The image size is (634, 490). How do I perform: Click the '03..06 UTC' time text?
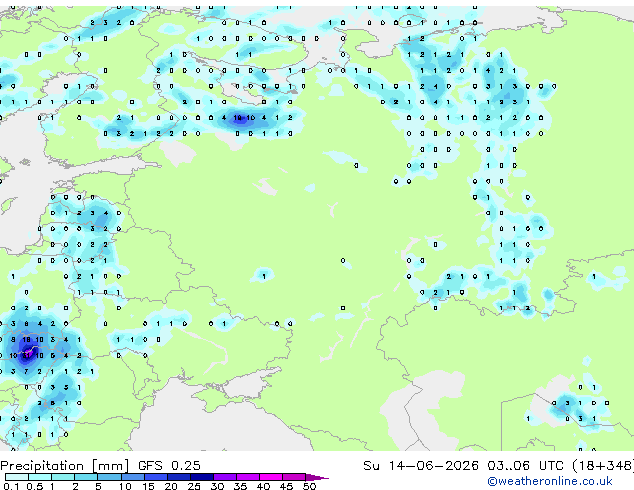525,466
